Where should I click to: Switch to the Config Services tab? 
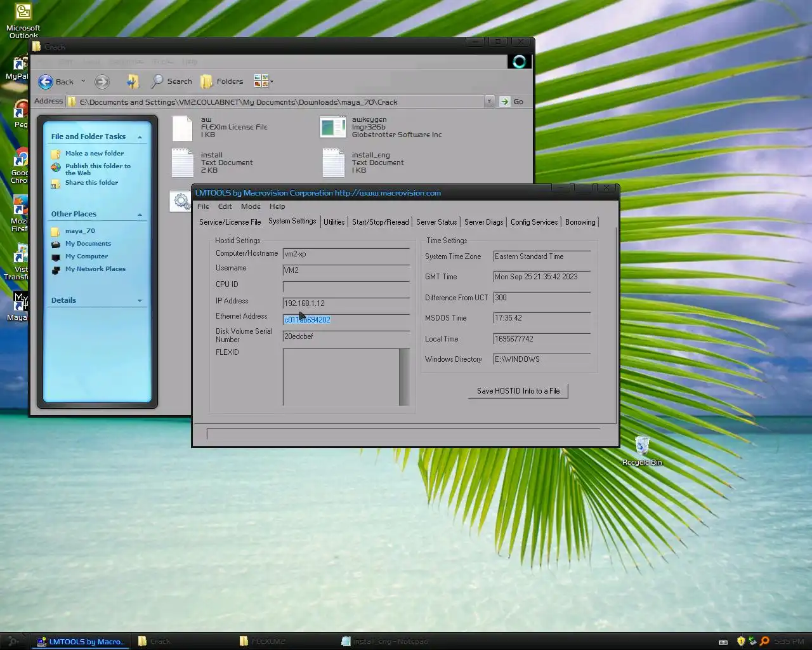(x=534, y=222)
